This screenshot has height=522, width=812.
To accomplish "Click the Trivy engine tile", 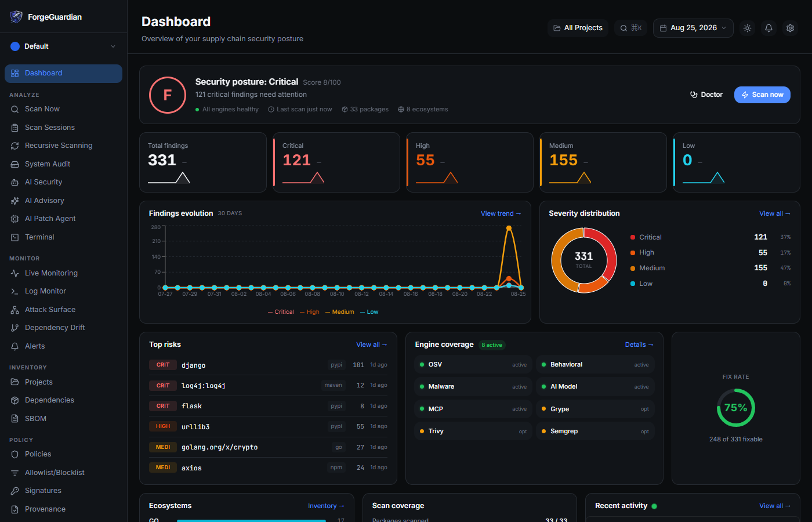I will (473, 432).
